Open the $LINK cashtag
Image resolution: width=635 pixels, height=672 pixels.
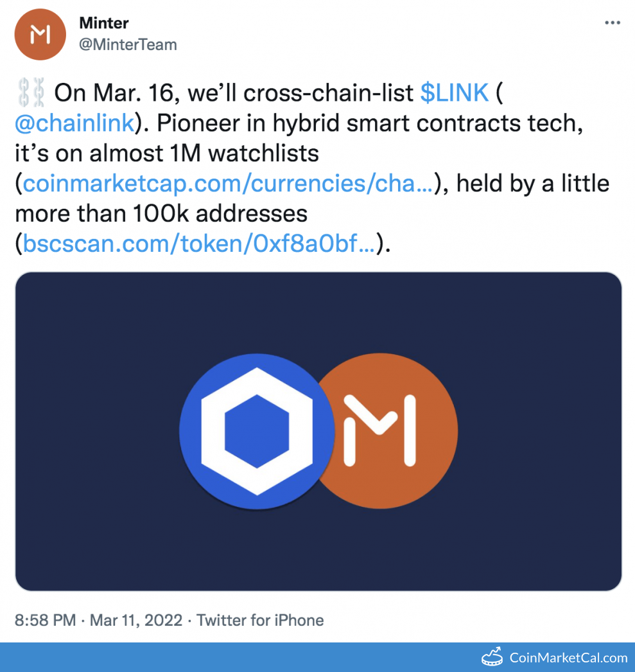(455, 94)
